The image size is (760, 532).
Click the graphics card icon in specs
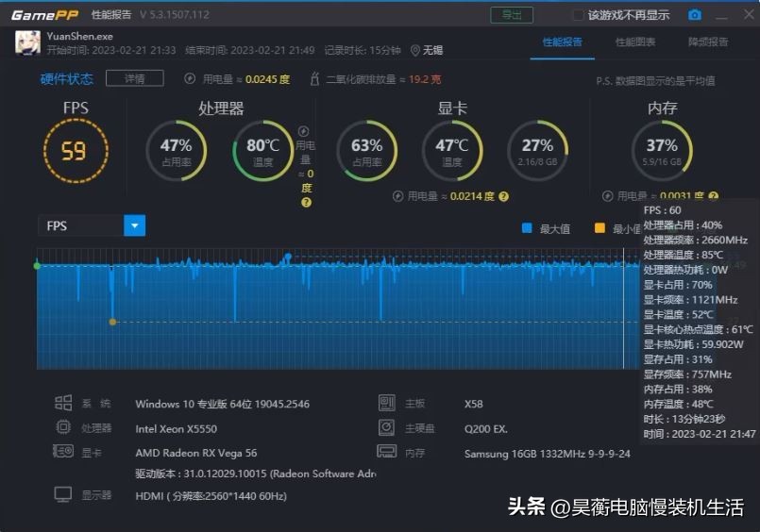(63, 451)
